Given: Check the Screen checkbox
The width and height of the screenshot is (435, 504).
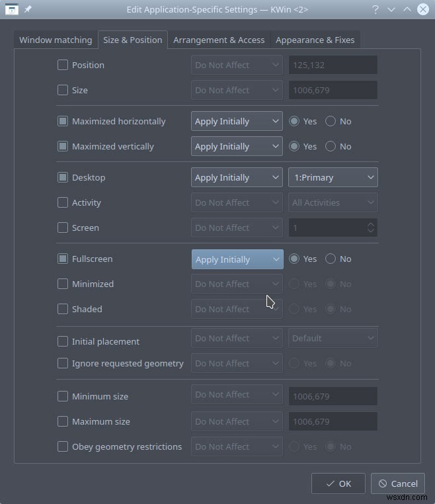Looking at the screenshot, I should point(63,228).
